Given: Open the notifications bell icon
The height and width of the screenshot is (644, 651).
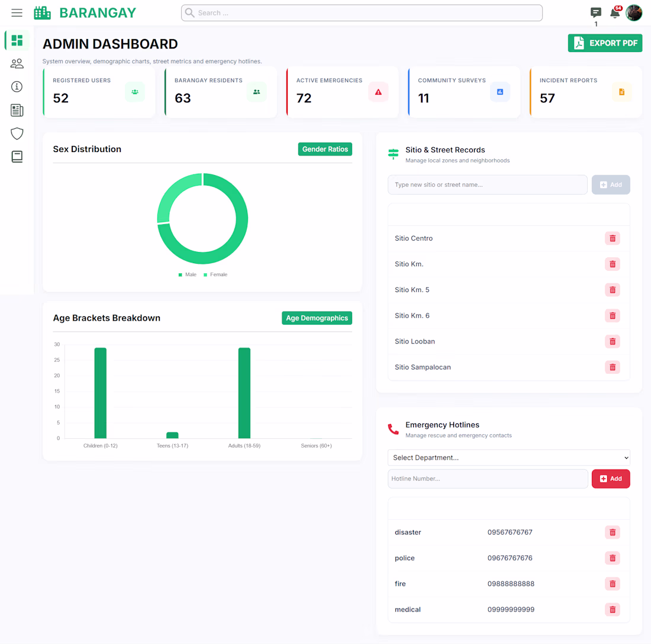Looking at the screenshot, I should (615, 12).
